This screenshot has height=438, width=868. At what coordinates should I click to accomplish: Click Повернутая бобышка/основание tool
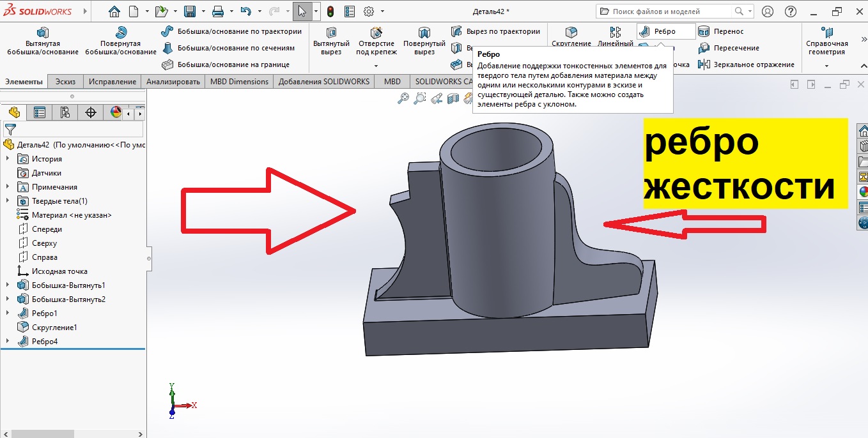[x=120, y=42]
